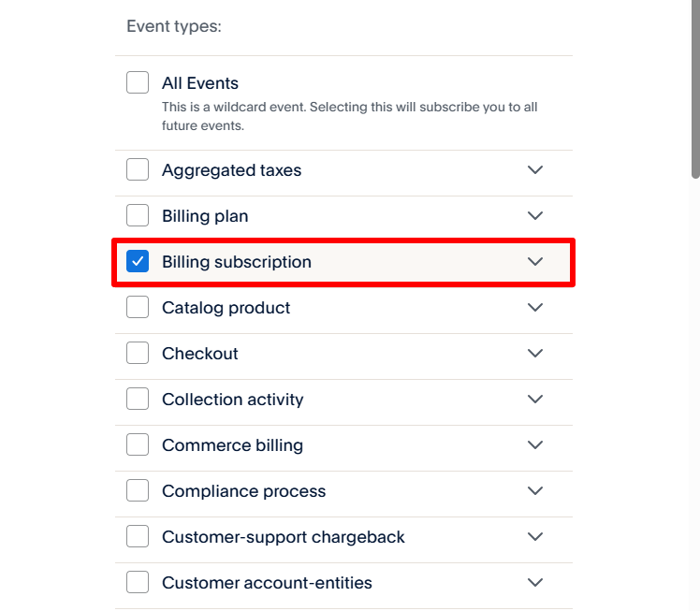Tick the Billing plan checkbox
700x611 pixels.
point(138,215)
